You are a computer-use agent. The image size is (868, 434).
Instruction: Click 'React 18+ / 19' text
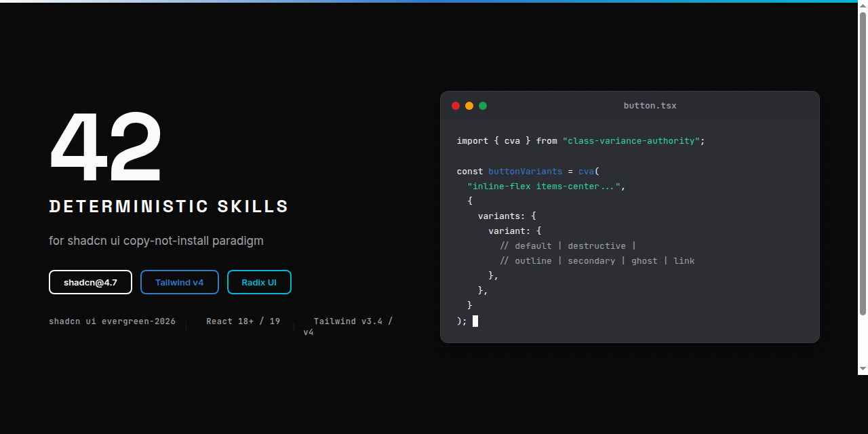[x=243, y=321]
